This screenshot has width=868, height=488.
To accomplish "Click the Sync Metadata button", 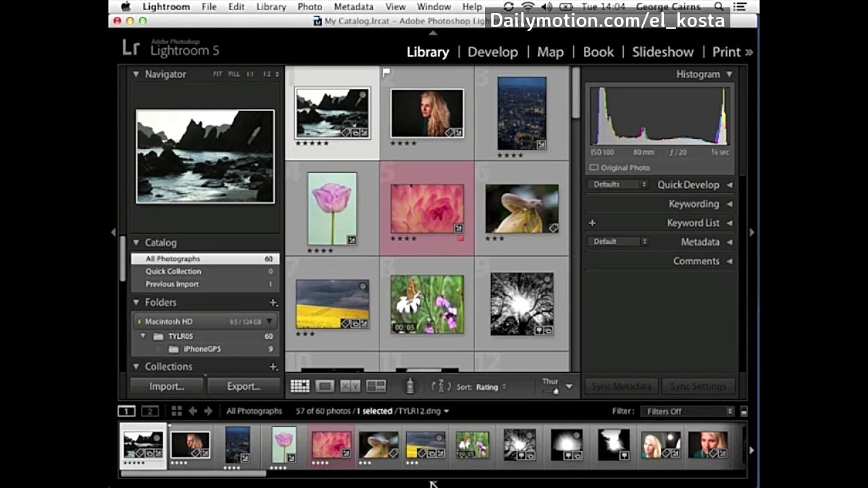I will click(621, 386).
